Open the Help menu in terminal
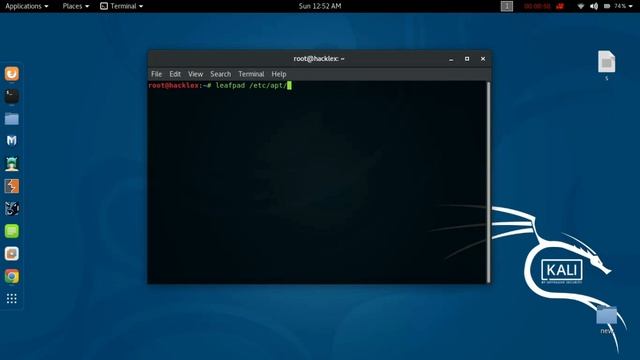 coord(279,74)
